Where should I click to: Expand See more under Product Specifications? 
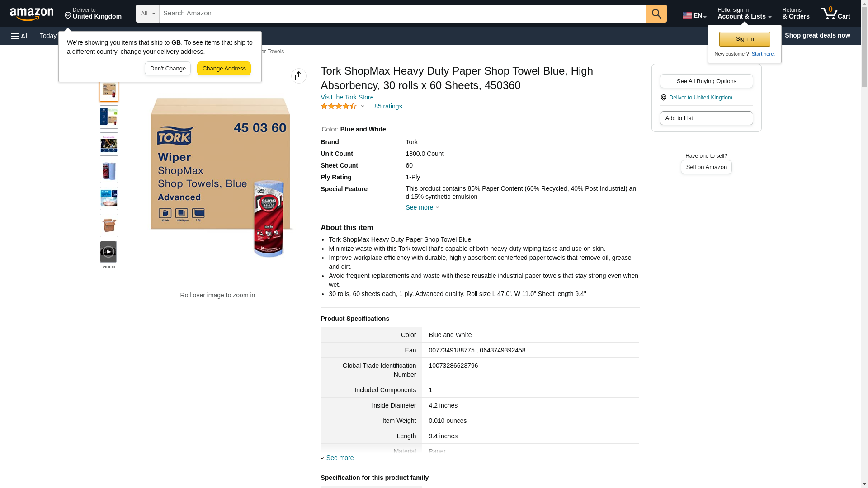point(339,458)
